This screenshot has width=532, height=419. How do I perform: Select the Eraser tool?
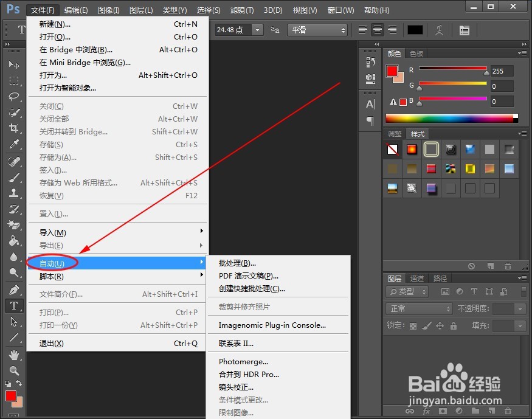[13, 225]
